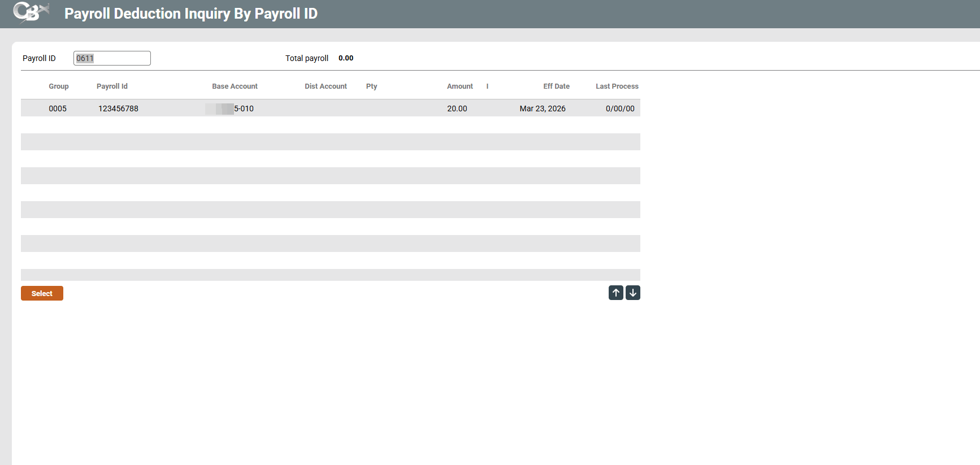
Task: Click the Payroll Id column header
Action: click(112, 86)
